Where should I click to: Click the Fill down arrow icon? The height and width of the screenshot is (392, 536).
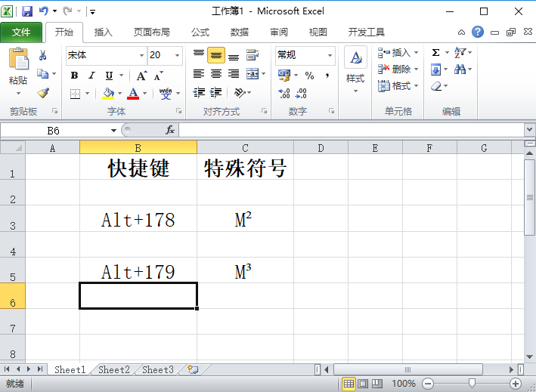[x=436, y=69]
